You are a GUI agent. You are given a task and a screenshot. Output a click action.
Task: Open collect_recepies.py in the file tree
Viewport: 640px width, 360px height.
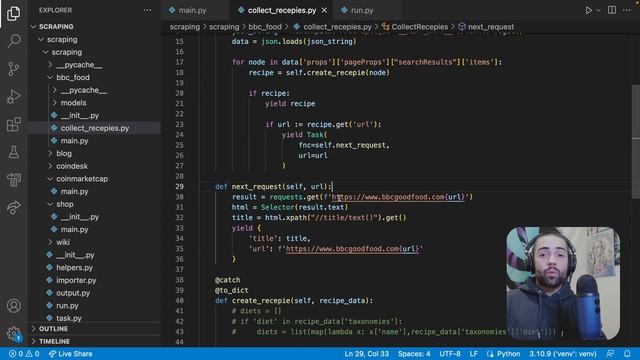tap(95, 128)
